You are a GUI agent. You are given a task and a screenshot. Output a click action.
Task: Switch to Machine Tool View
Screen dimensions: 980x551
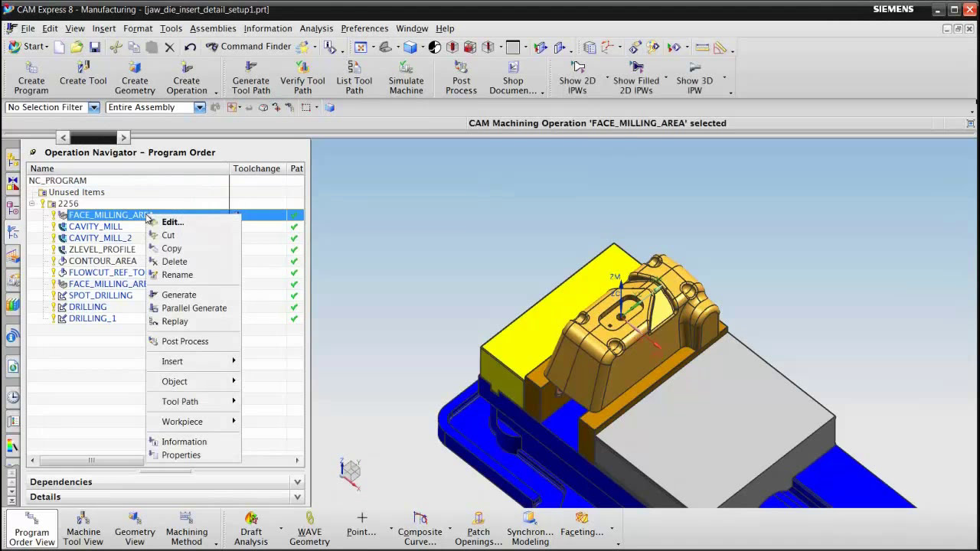click(x=83, y=529)
